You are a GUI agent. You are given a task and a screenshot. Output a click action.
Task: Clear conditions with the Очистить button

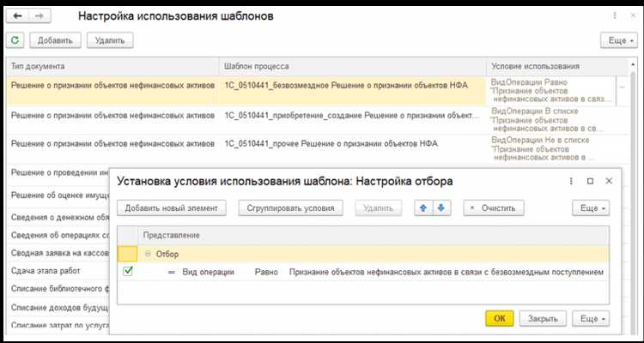pyautogui.click(x=494, y=208)
